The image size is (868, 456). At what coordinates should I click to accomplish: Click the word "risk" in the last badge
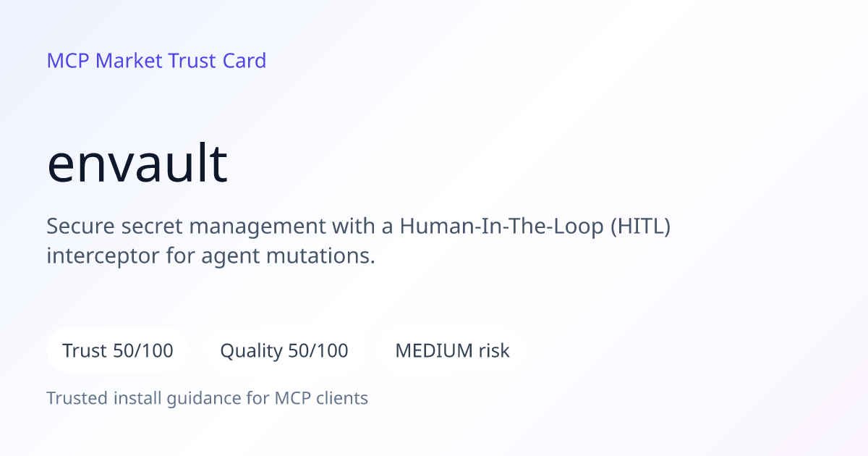tap(494, 351)
